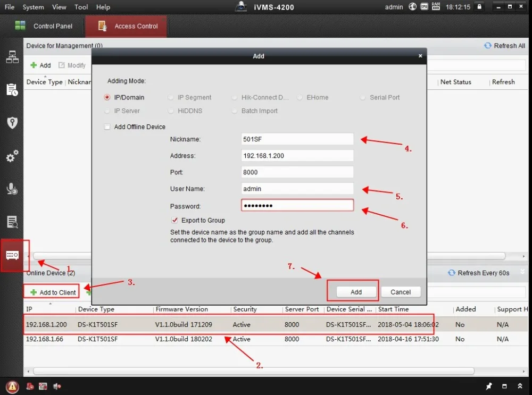Select IP Server adding mode
The image size is (532, 395).
107,111
